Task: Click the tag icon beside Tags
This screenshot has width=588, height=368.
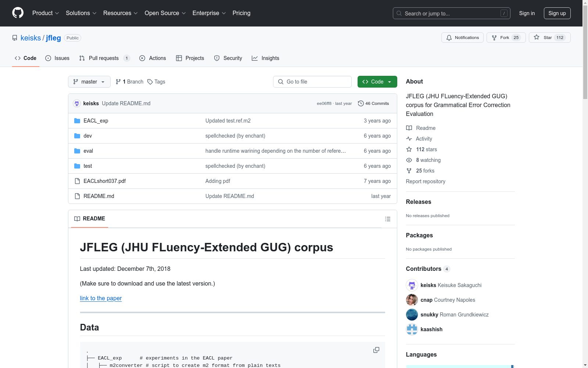Action: click(150, 82)
